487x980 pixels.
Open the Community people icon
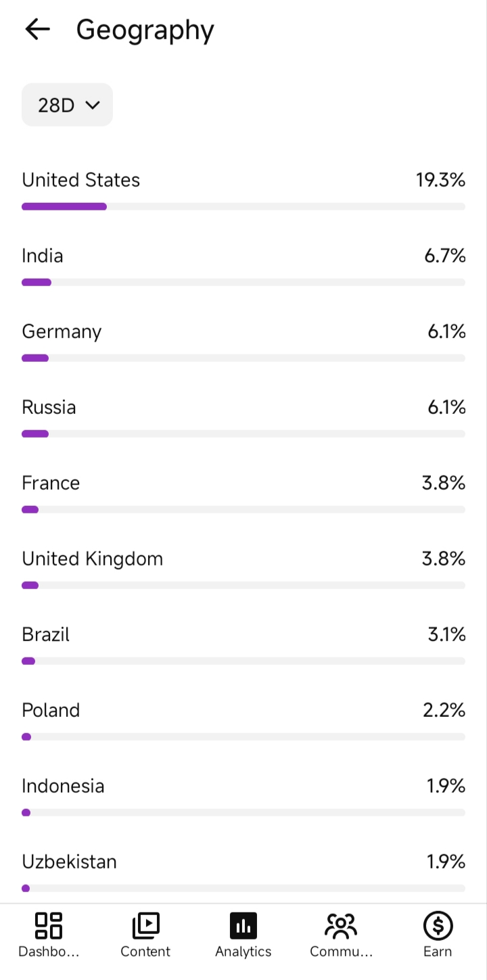pyautogui.click(x=341, y=925)
